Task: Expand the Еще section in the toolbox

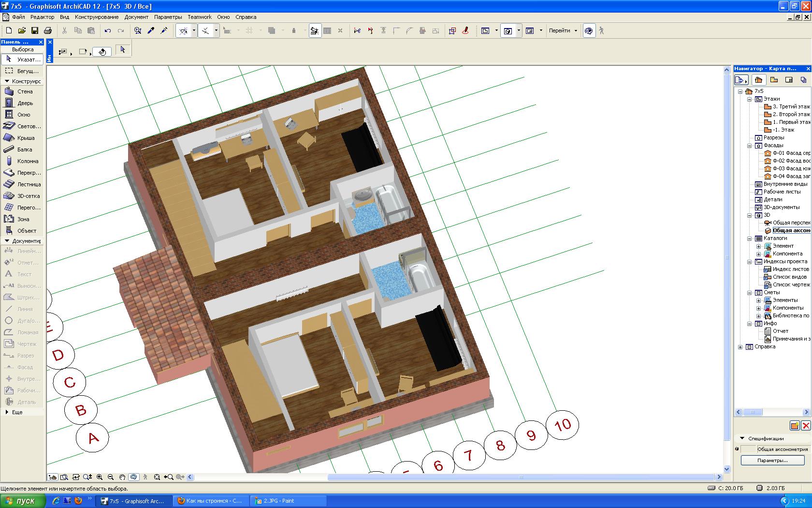Action: pyautogui.click(x=17, y=412)
